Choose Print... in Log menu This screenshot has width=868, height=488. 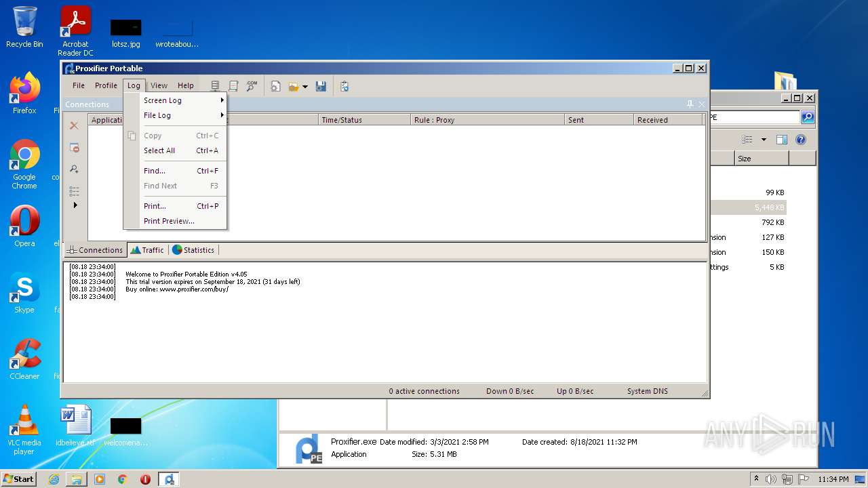pyautogui.click(x=175, y=206)
